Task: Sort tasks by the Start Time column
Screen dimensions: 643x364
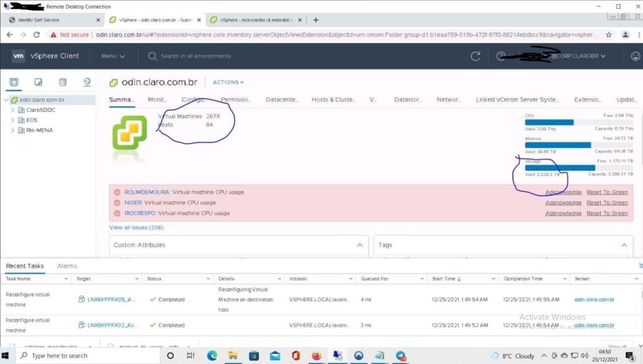Action: (446, 279)
